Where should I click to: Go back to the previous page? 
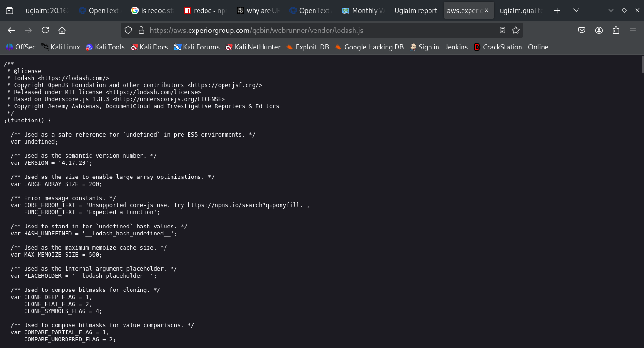[x=11, y=30]
